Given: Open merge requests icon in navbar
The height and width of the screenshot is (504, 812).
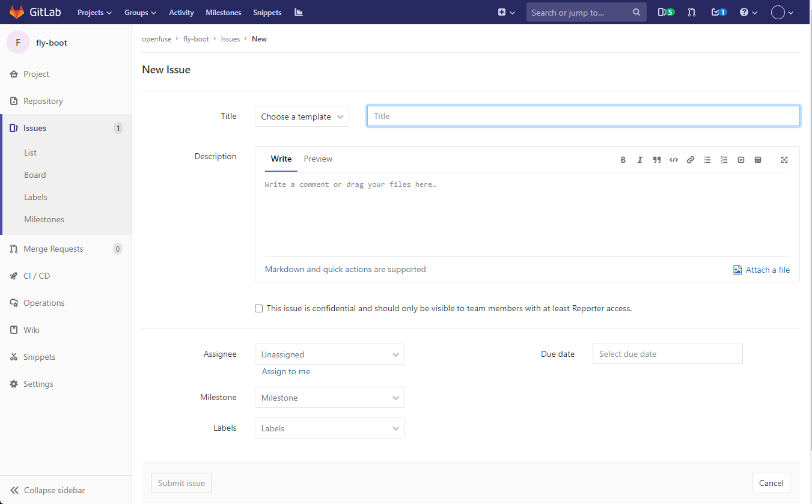Looking at the screenshot, I should (x=692, y=12).
